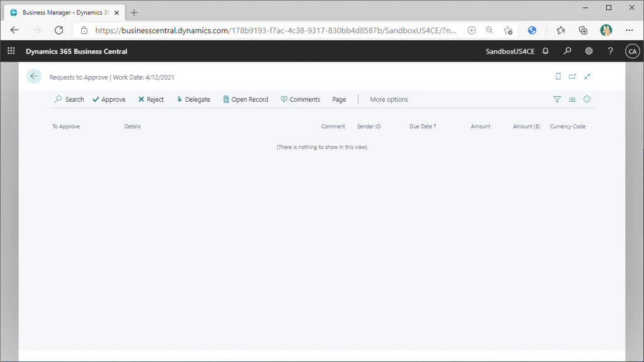
Task: Open the Comment column header
Action: point(333,126)
